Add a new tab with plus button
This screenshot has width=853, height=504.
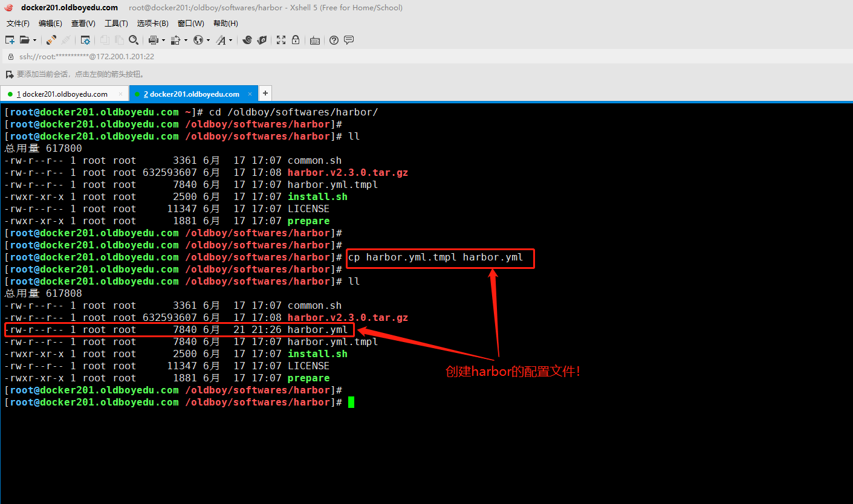coord(265,93)
